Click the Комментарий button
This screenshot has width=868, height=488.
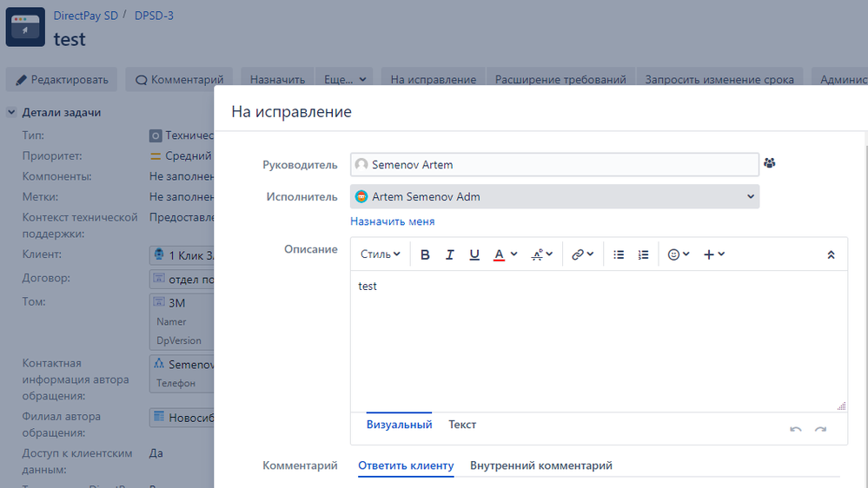pyautogui.click(x=179, y=80)
